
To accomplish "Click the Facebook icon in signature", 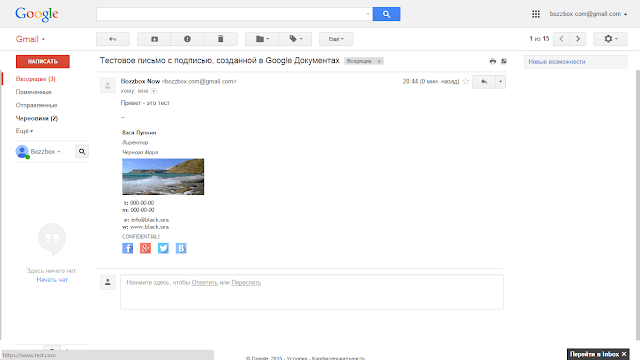I will tap(128, 248).
